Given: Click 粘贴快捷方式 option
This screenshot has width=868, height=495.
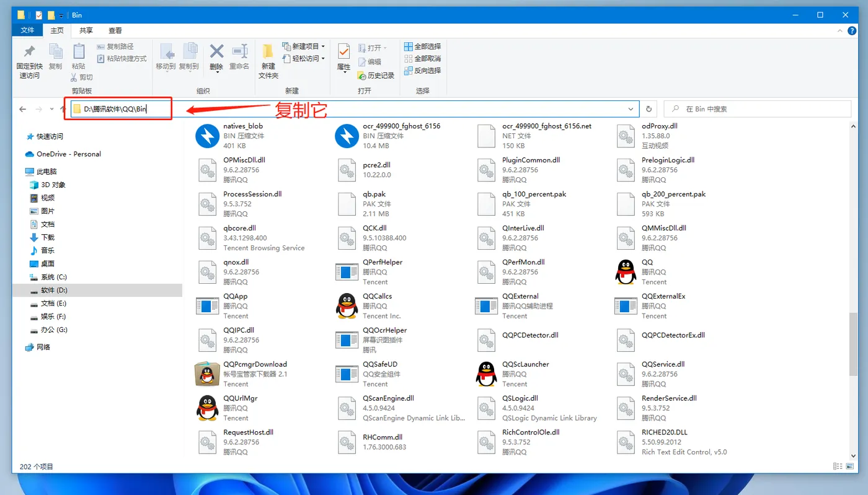Looking at the screenshot, I should click(x=122, y=59).
